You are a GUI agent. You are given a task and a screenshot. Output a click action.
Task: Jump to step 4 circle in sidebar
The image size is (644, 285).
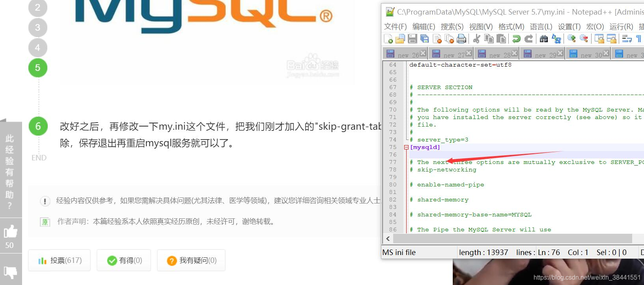38,48
